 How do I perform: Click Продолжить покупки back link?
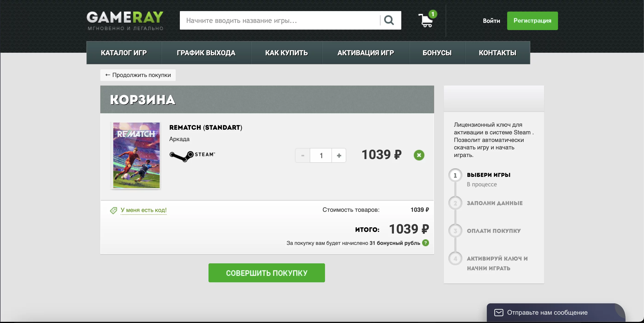(x=138, y=75)
